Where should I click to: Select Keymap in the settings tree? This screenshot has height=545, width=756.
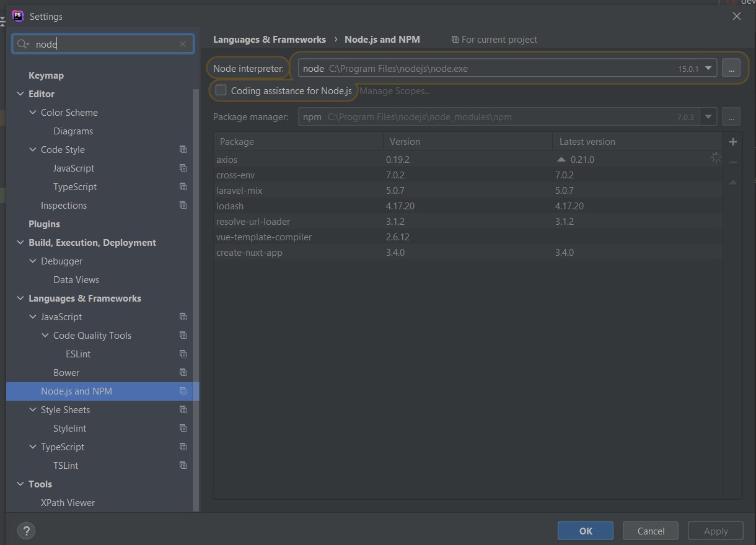click(x=46, y=75)
